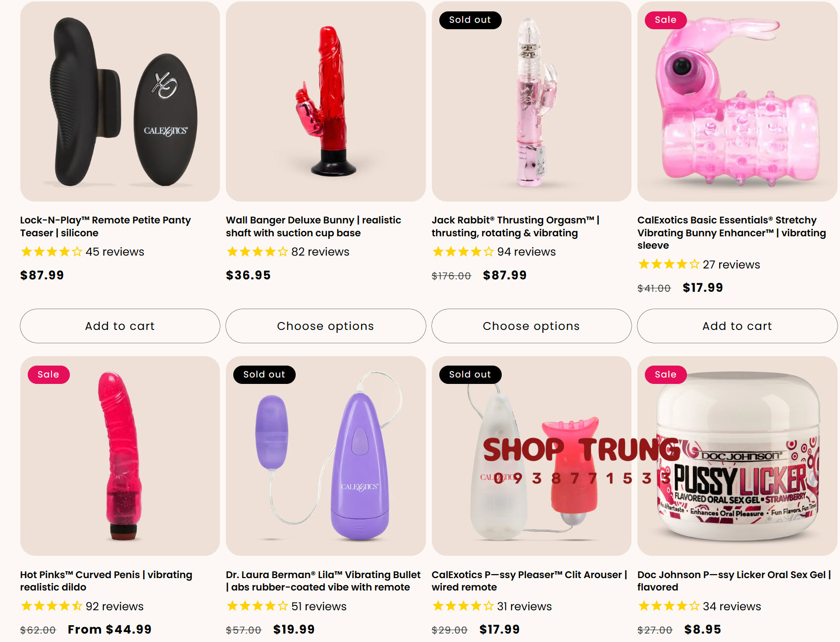This screenshot has width=840, height=642.
Task: Add the Stretchy Vibrating Bunny Enhancer to cart
Action: 737,326
